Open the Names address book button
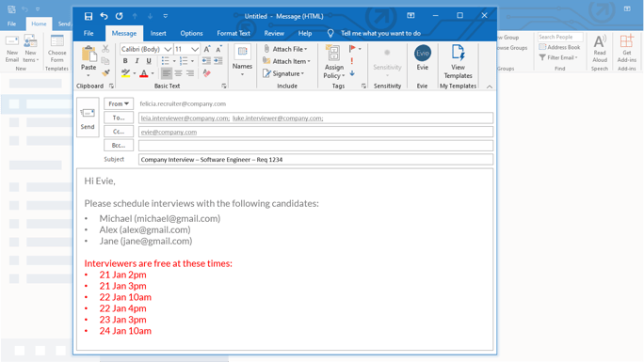This screenshot has height=362, width=644. click(x=242, y=60)
